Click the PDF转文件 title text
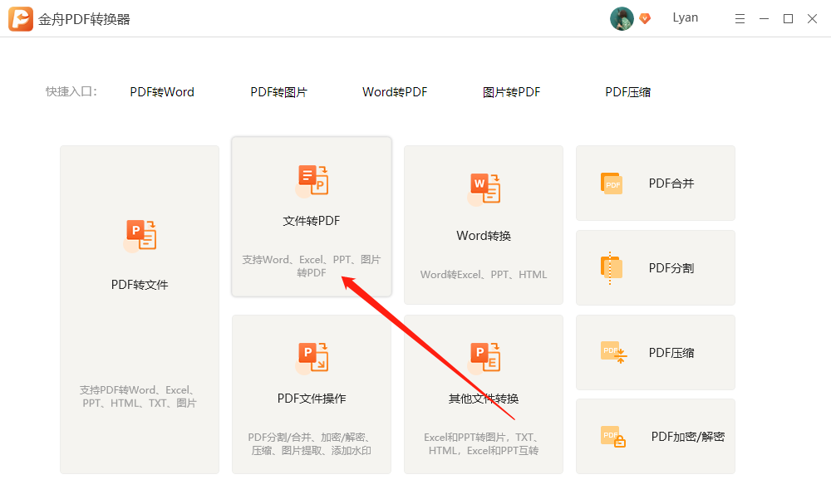This screenshot has height=504, width=831. coord(140,285)
